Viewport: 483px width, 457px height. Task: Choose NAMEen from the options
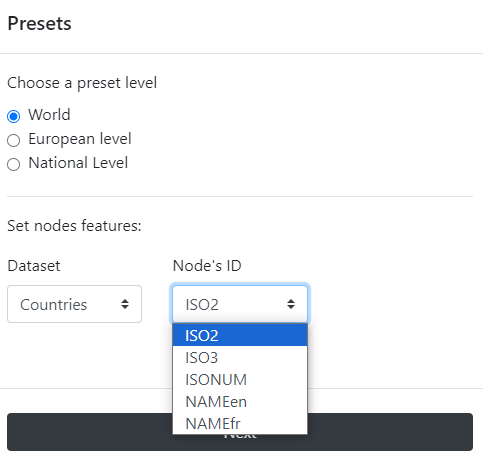(x=240, y=401)
